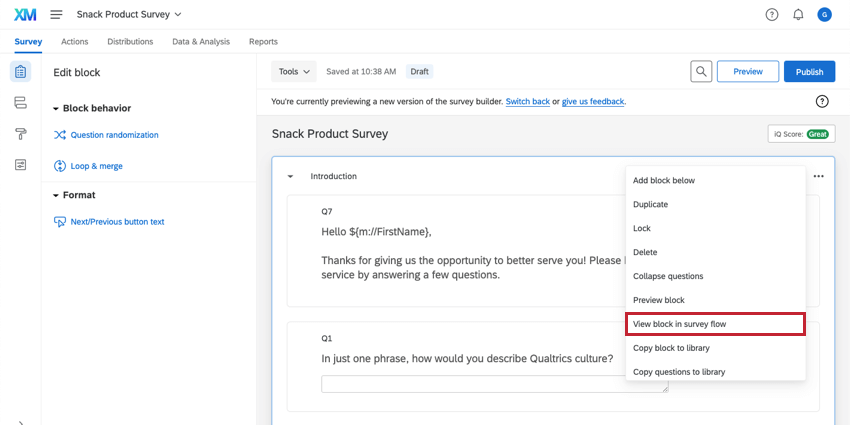Open the block options three-dot menu
The width and height of the screenshot is (850, 425).
click(819, 176)
